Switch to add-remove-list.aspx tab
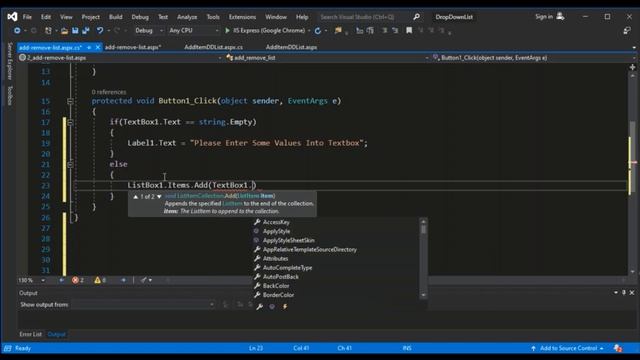The image size is (640, 360). [x=133, y=47]
